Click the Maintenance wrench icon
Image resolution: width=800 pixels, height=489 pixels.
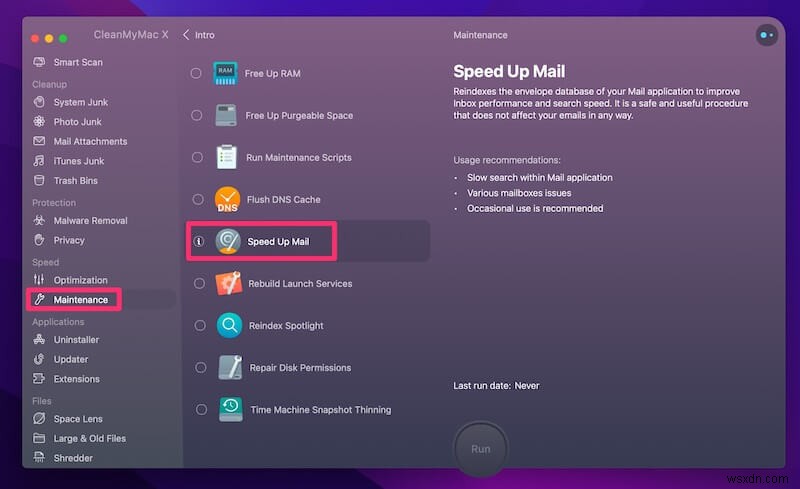39,300
